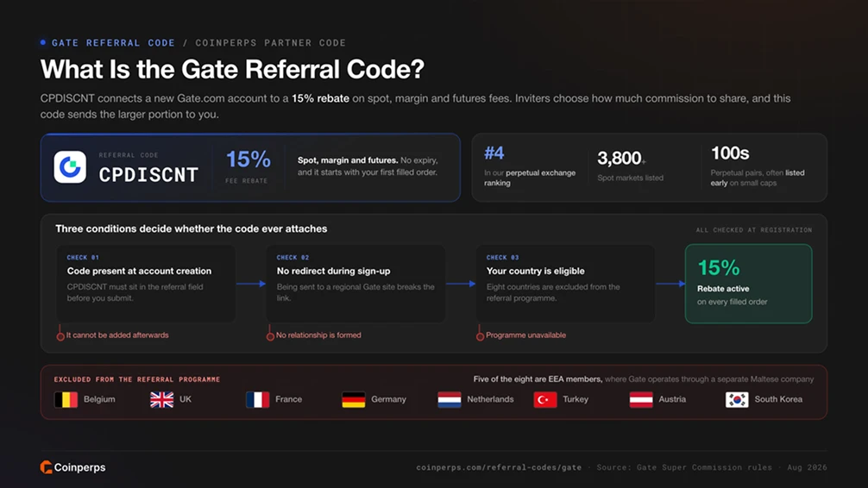Click 'GATE REFERRAL CODE' breadcrumb label
The image size is (868, 488).
click(x=114, y=42)
